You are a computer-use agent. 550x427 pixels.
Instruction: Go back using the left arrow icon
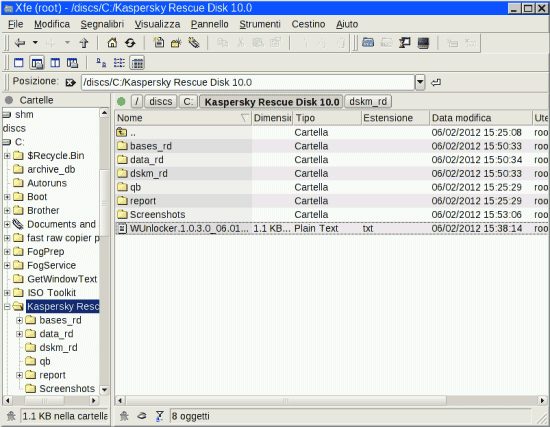click(x=20, y=43)
